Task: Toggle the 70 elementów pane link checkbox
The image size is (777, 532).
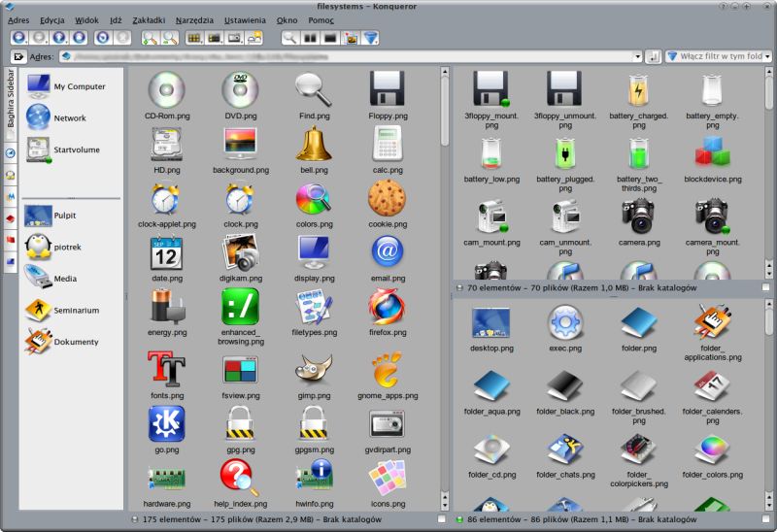Action: [765, 287]
